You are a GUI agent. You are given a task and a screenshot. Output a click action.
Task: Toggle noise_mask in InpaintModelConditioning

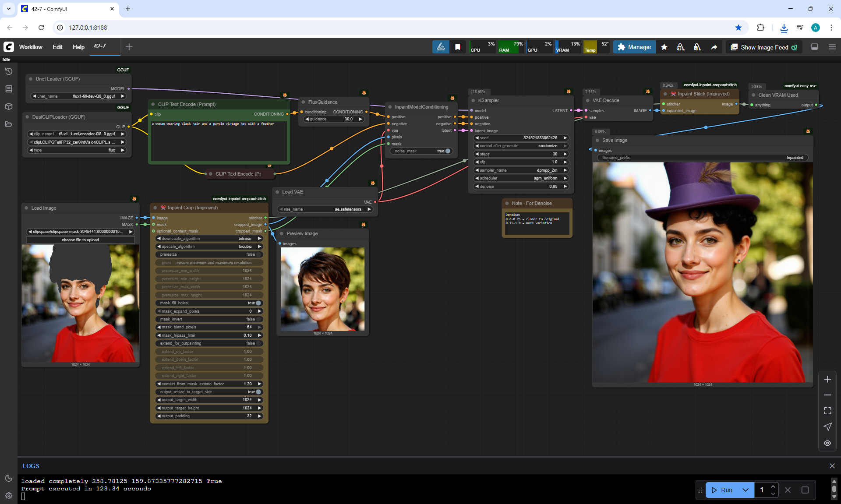click(x=447, y=151)
